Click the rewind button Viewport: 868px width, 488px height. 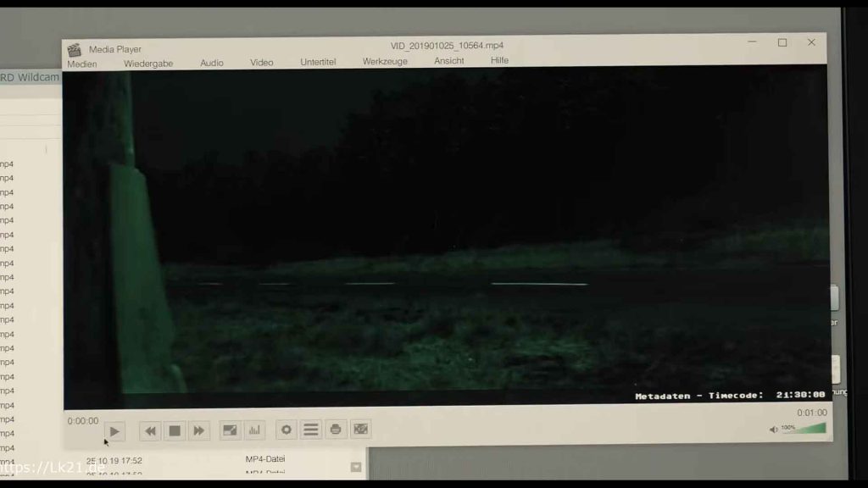pos(150,430)
